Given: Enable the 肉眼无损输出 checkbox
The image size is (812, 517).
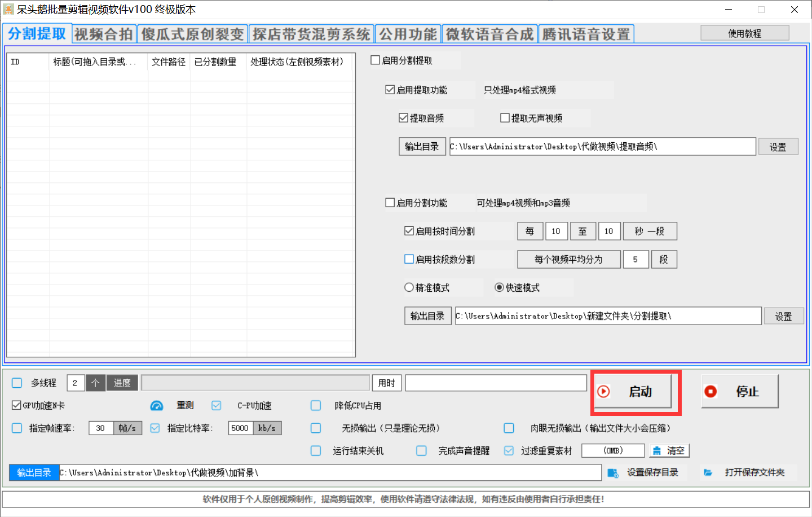Looking at the screenshot, I should (x=509, y=428).
